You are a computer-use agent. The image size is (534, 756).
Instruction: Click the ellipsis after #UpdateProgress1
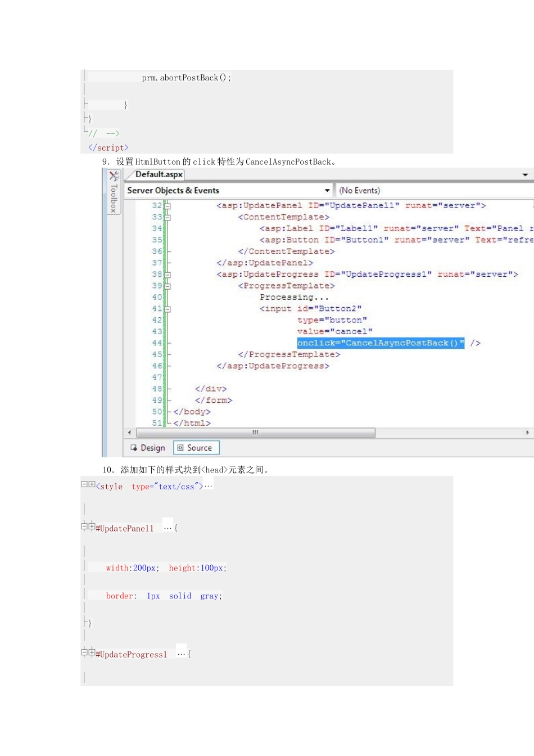(x=181, y=653)
